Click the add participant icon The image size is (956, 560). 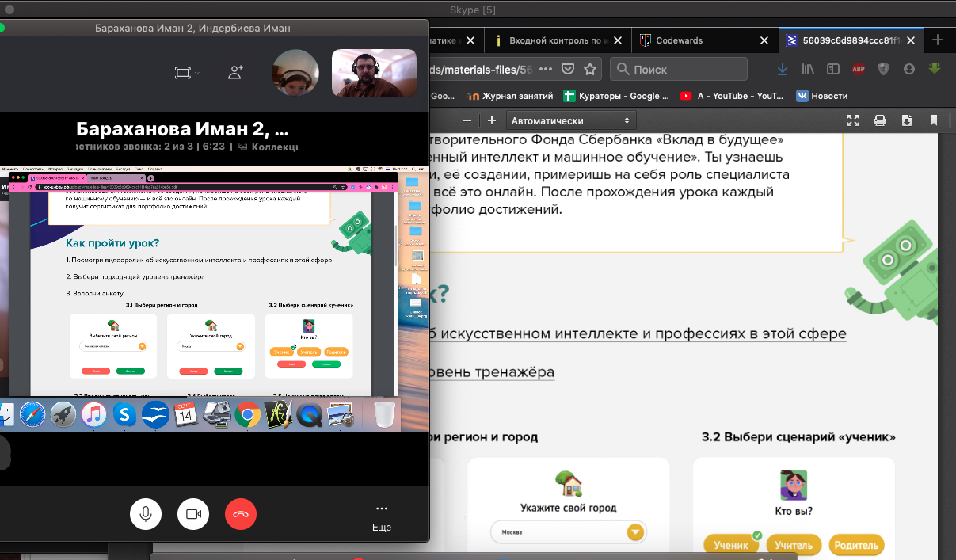tap(235, 73)
